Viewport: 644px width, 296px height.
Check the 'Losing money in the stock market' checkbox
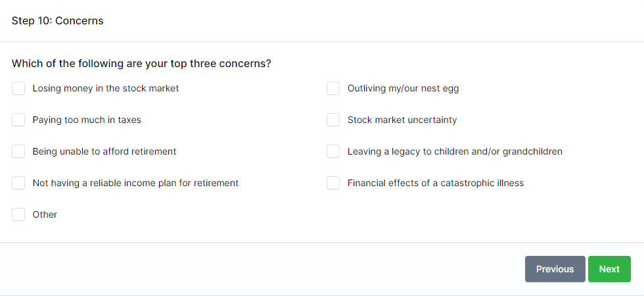click(18, 88)
